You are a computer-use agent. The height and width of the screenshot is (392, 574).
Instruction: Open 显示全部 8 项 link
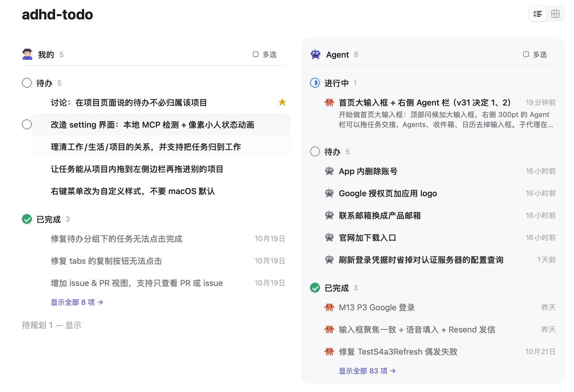pyautogui.click(x=77, y=302)
